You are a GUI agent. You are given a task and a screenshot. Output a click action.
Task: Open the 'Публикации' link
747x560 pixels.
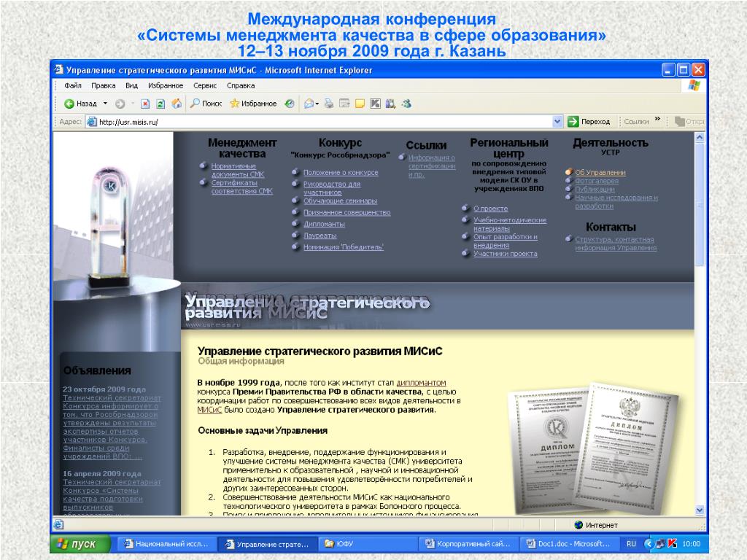[x=595, y=189]
